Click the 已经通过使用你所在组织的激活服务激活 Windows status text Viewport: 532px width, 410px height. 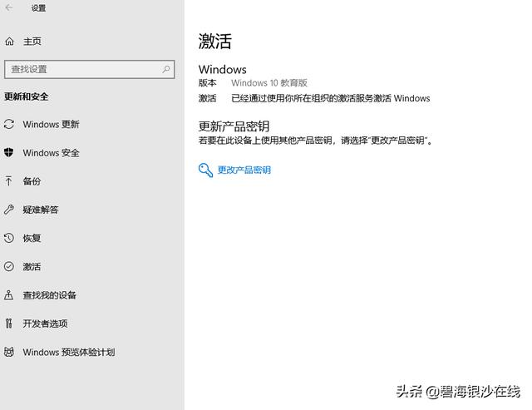pos(331,98)
